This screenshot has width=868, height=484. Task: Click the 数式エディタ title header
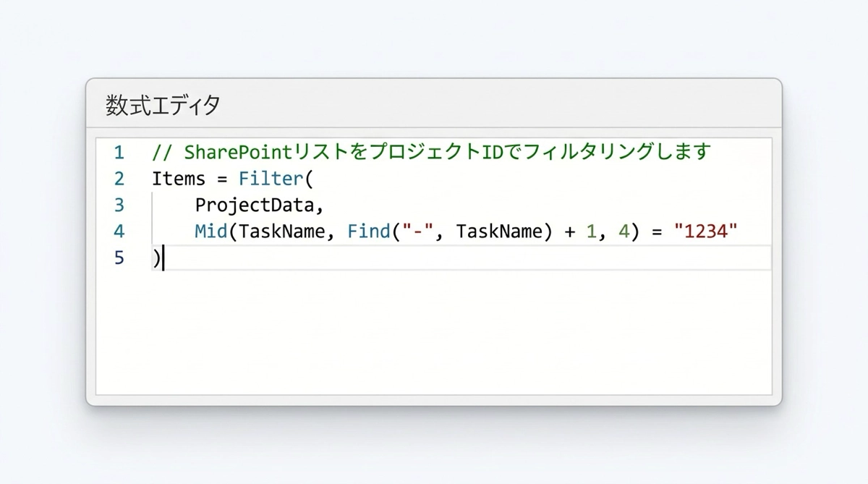[163, 106]
